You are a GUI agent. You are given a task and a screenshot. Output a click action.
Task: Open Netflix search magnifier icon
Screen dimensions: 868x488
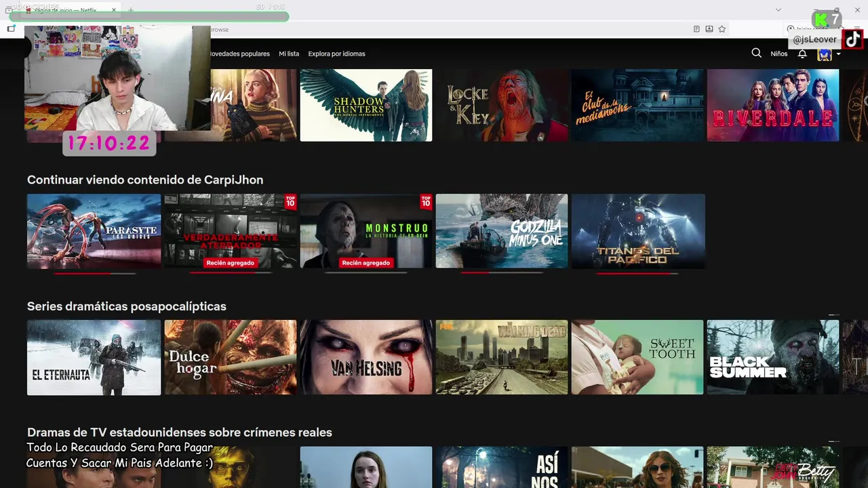pos(757,53)
